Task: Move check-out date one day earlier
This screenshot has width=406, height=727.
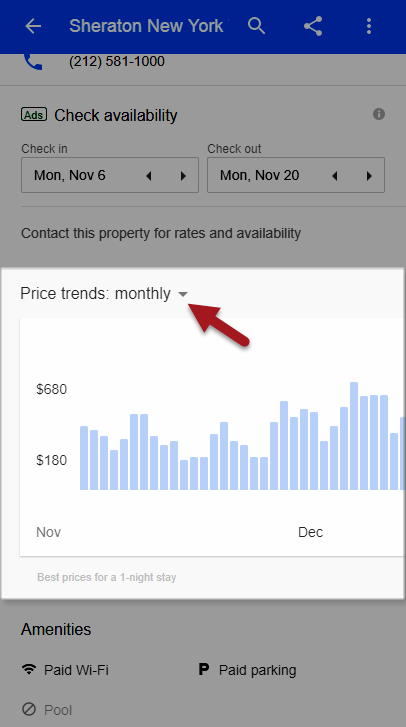Action: (x=335, y=176)
